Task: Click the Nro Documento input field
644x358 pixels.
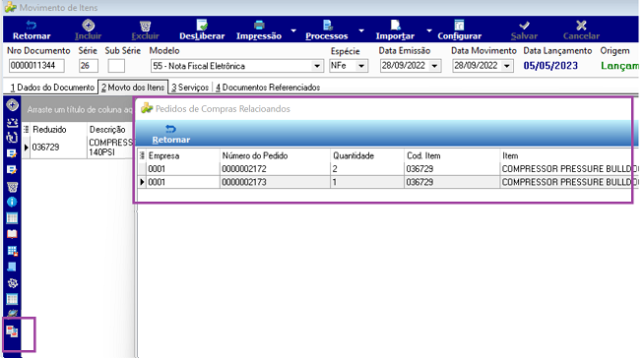Action: click(x=36, y=66)
